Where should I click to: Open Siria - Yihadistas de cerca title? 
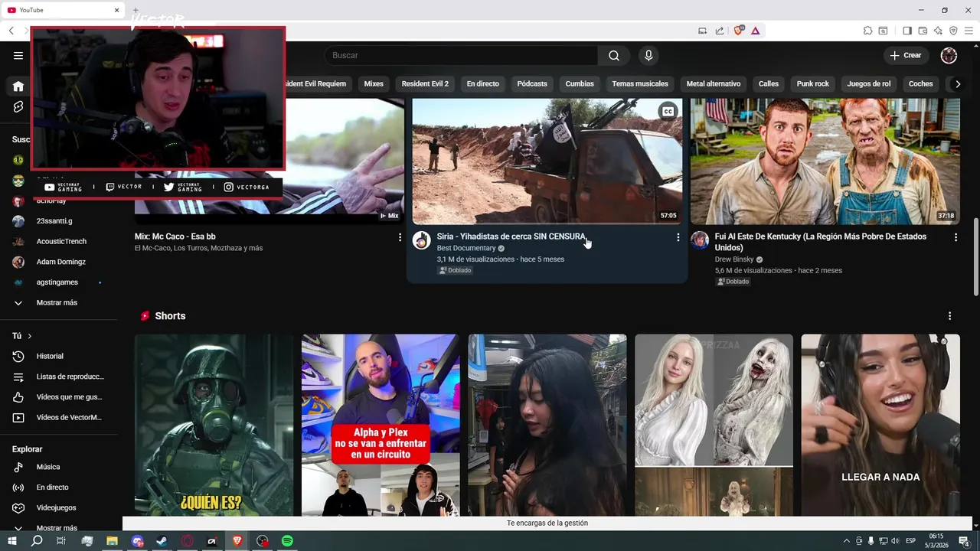[x=511, y=237]
